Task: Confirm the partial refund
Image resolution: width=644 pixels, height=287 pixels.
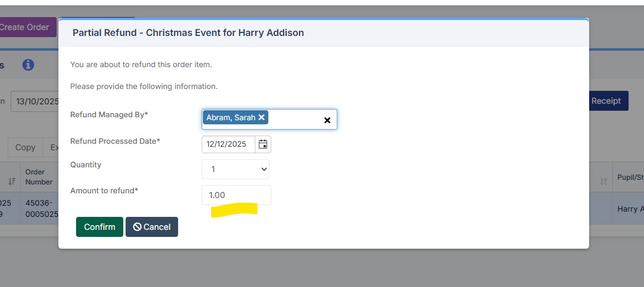Action: click(x=99, y=227)
